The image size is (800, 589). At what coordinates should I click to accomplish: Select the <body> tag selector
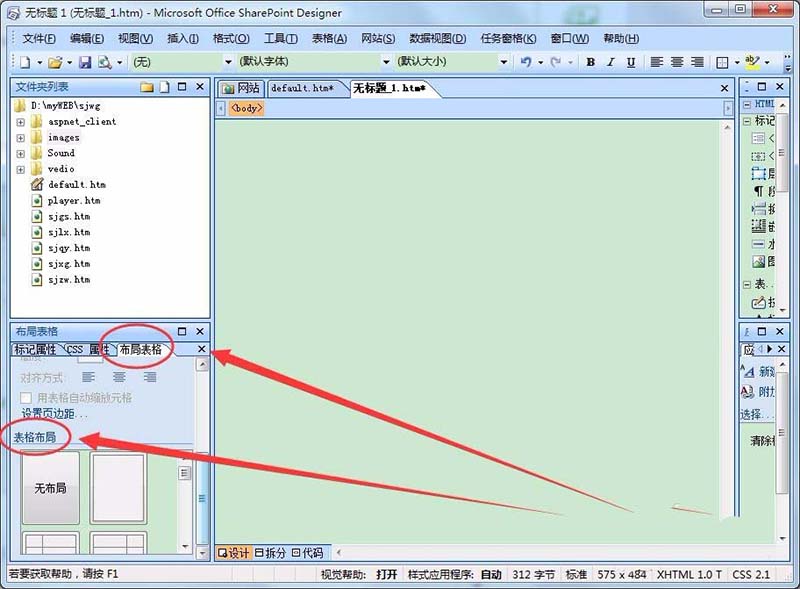[246, 108]
